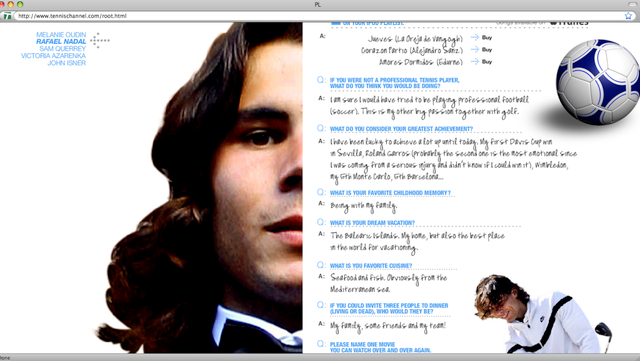This screenshot has width=640, height=361.
Task: Click the answer 'Seafood and fish'
Action: (389, 283)
